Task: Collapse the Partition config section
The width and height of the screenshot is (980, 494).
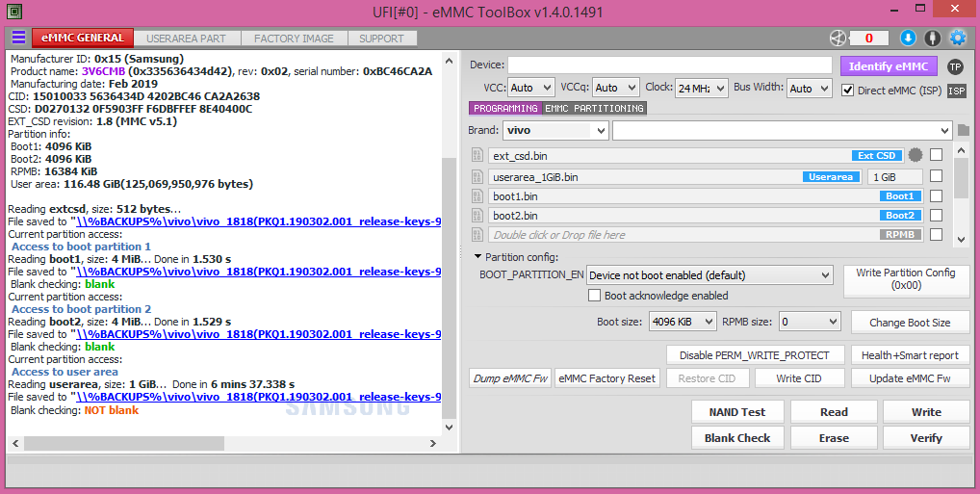Action: point(477,256)
